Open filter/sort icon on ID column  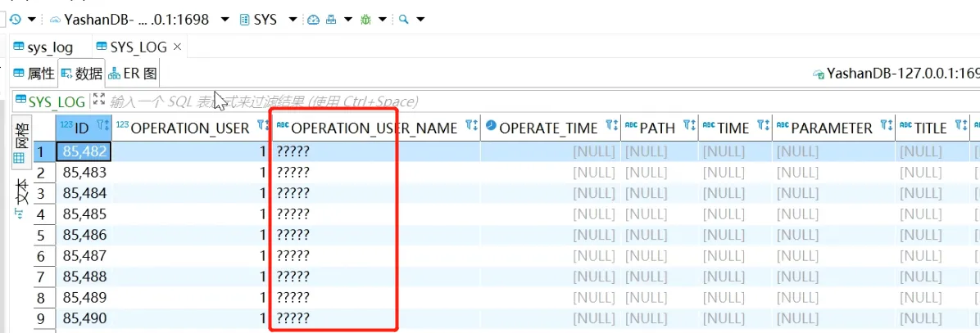click(104, 127)
